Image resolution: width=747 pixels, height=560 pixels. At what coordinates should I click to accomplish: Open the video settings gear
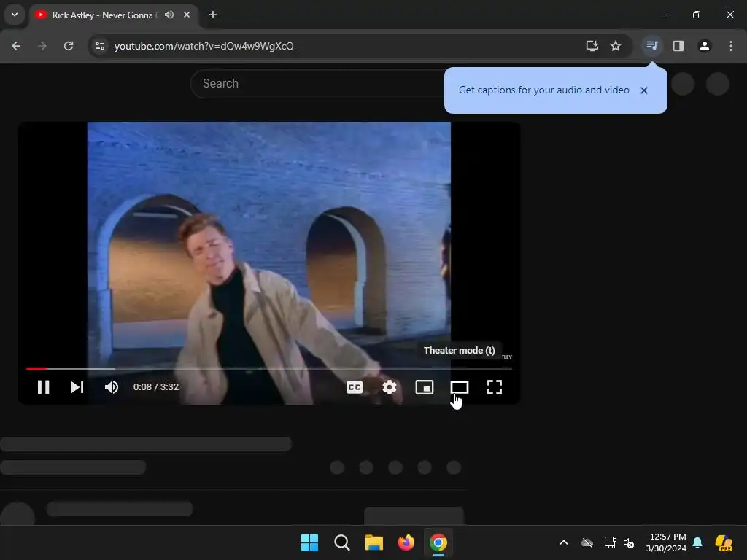[390, 387]
